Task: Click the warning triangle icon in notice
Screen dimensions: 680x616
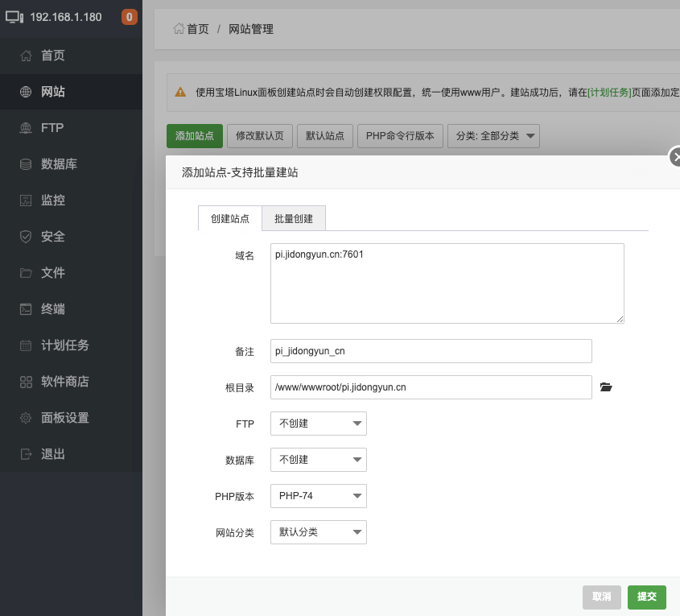Action: click(x=180, y=92)
